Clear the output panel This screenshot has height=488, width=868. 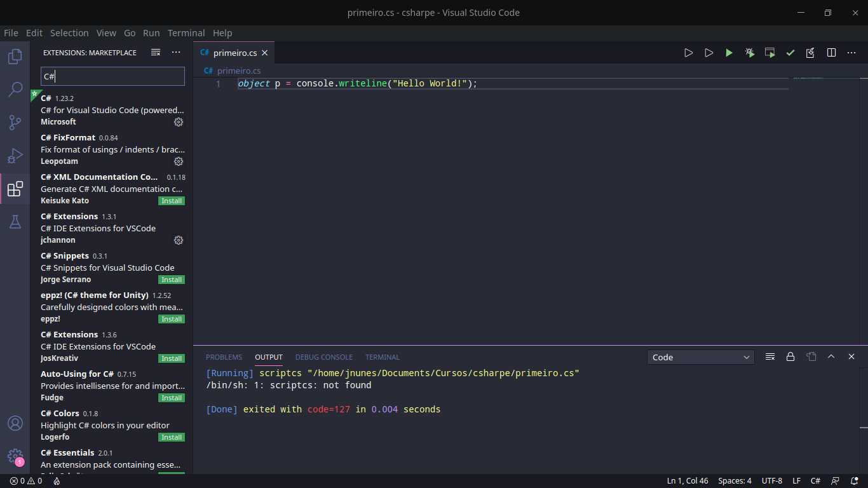770,357
